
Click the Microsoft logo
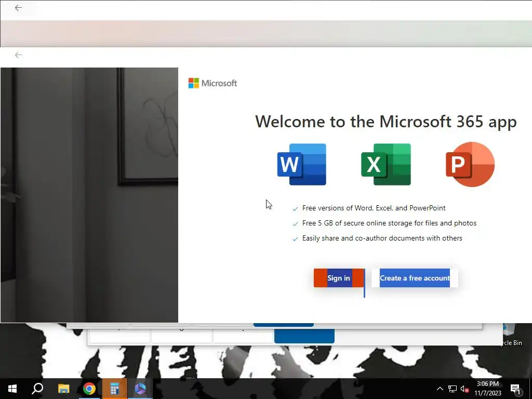tap(212, 83)
